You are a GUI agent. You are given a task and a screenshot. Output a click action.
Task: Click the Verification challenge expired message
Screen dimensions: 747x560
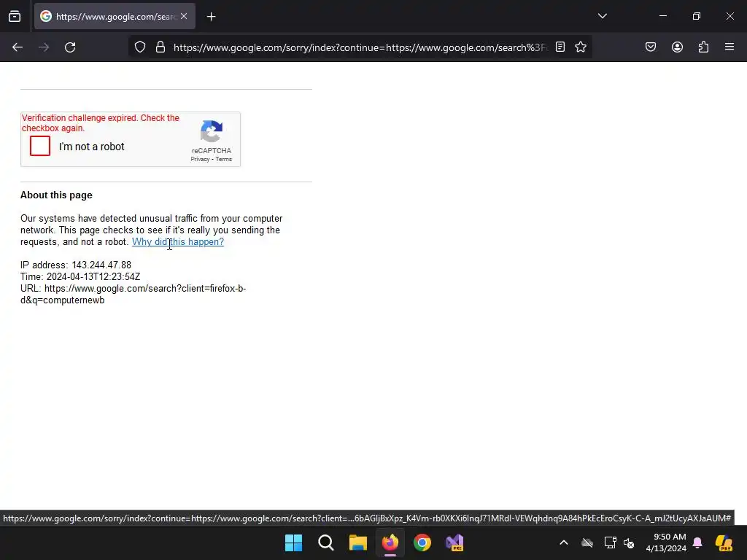tap(101, 122)
